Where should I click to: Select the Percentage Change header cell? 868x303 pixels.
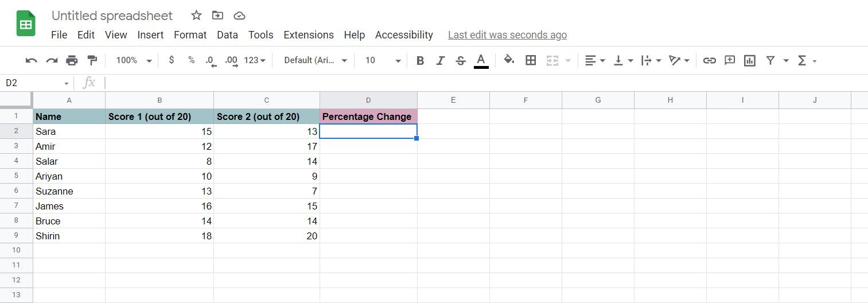coord(368,116)
